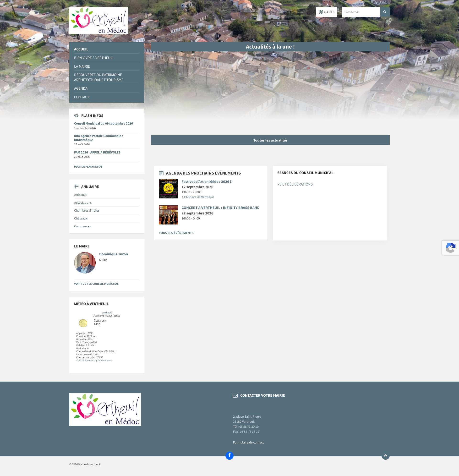459x476 pixels.
Task: Click the scroll-to-top arrow button
Action: click(x=385, y=456)
